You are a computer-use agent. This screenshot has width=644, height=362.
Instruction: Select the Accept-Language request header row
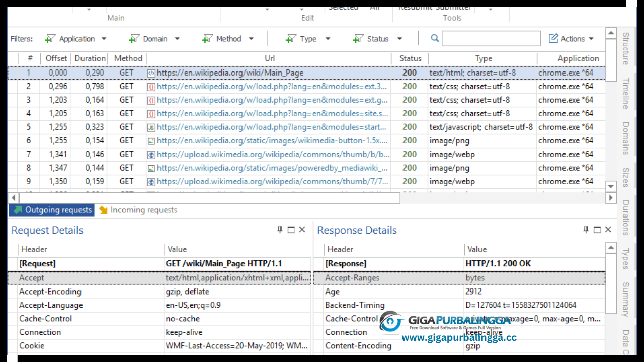159,305
